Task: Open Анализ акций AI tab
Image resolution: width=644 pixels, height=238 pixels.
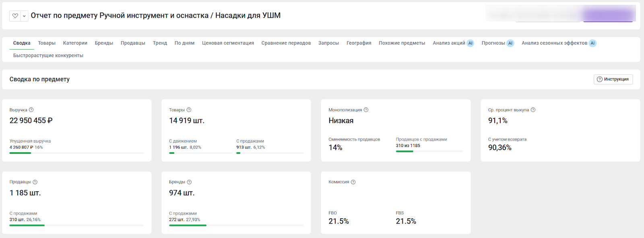Action: (453, 43)
